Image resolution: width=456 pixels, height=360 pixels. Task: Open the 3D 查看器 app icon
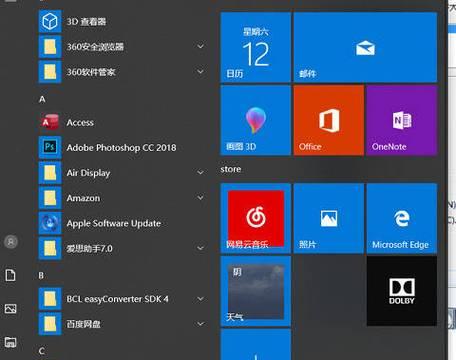(50, 22)
